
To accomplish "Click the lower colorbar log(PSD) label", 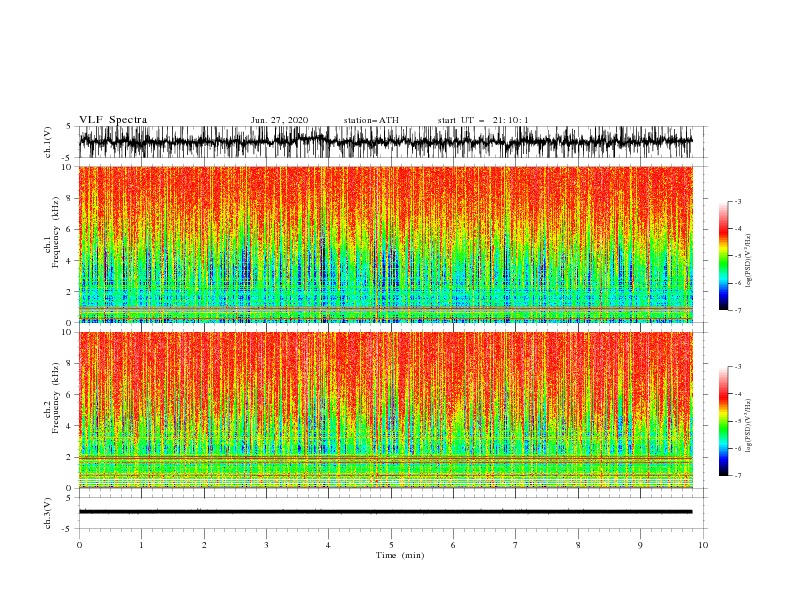I will click(x=750, y=426).
